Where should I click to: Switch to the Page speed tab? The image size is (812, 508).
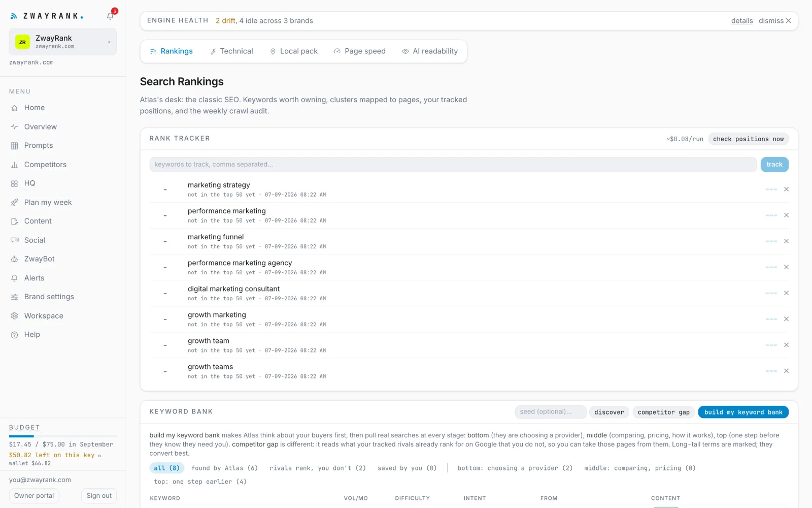tap(360, 51)
